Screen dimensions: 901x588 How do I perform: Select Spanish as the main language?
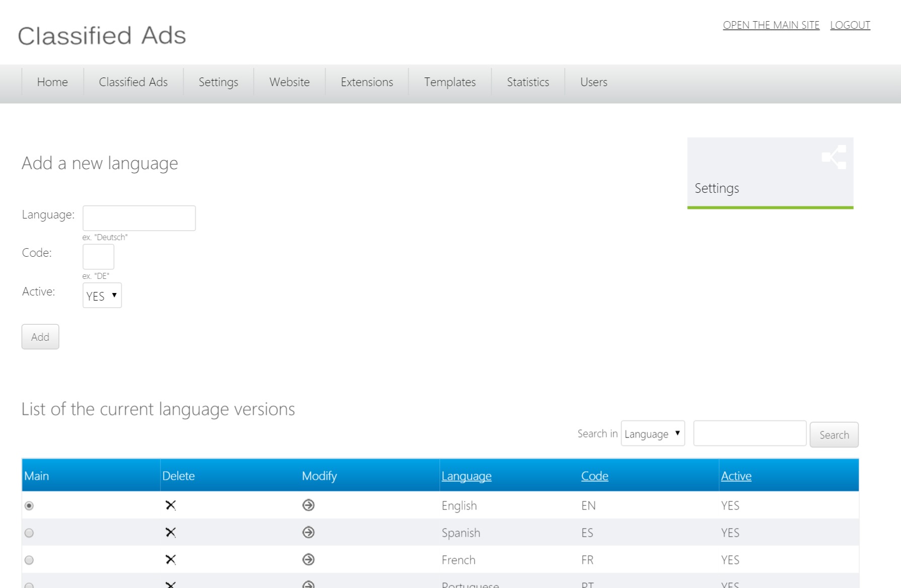coord(29,533)
